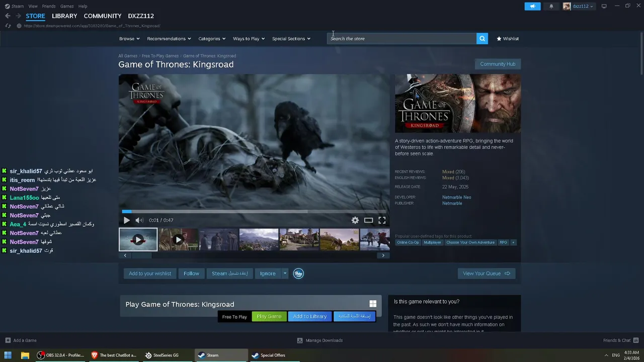Expand the Ways to Play dropdown
The width and height of the screenshot is (644, 362).
249,39
